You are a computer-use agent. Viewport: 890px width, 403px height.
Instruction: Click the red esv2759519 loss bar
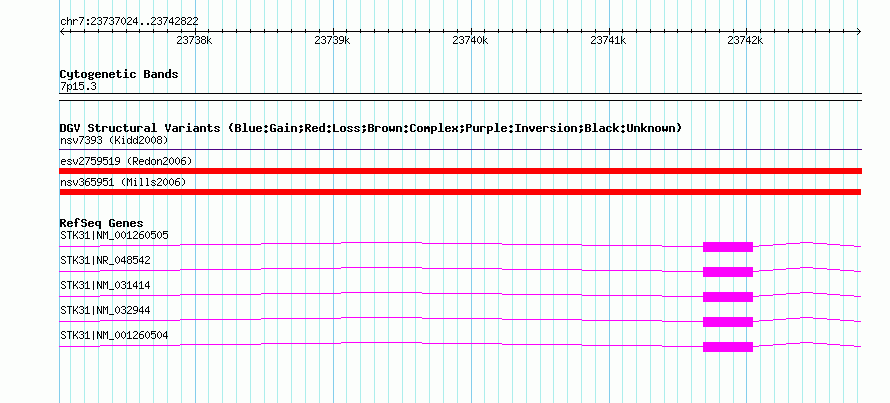(460, 171)
